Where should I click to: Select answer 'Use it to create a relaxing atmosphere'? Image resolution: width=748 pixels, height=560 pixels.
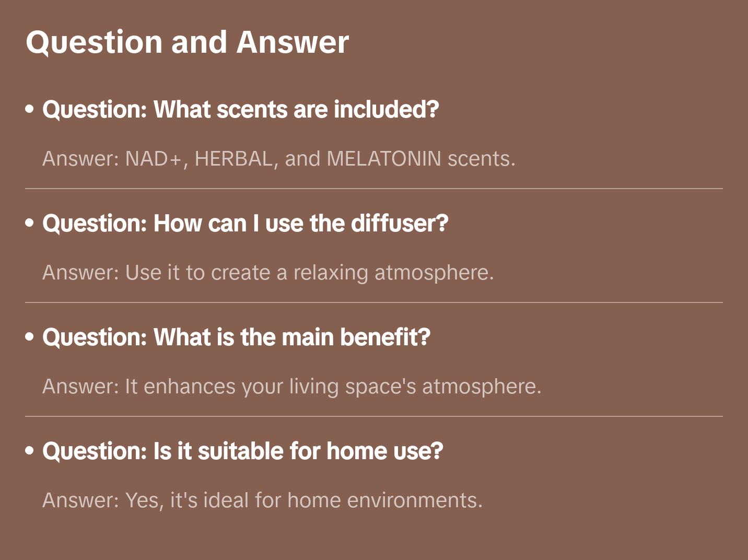pyautogui.click(x=268, y=273)
